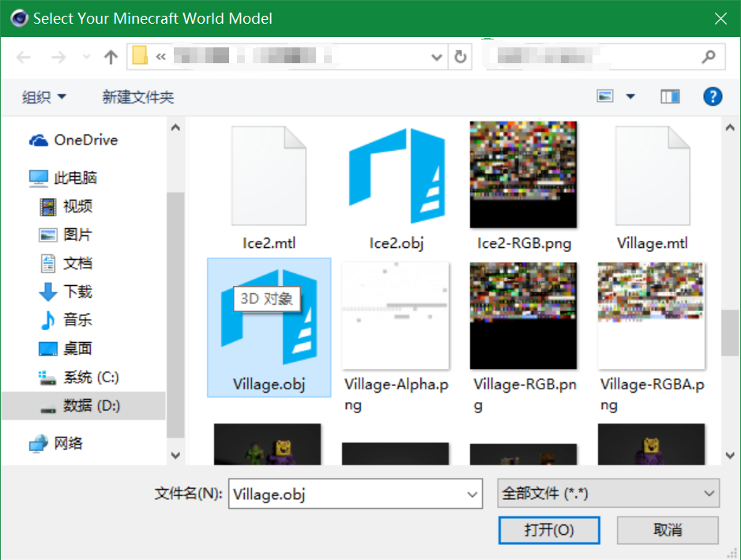
Task: Click the navigation pane scroll up arrow
Action: click(x=175, y=128)
